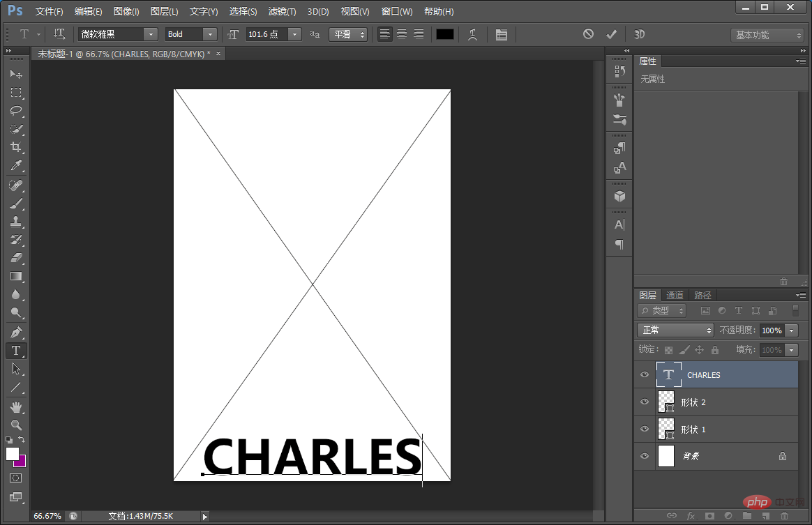The image size is (812, 525).
Task: Select the Blur tool
Action: tap(16, 294)
